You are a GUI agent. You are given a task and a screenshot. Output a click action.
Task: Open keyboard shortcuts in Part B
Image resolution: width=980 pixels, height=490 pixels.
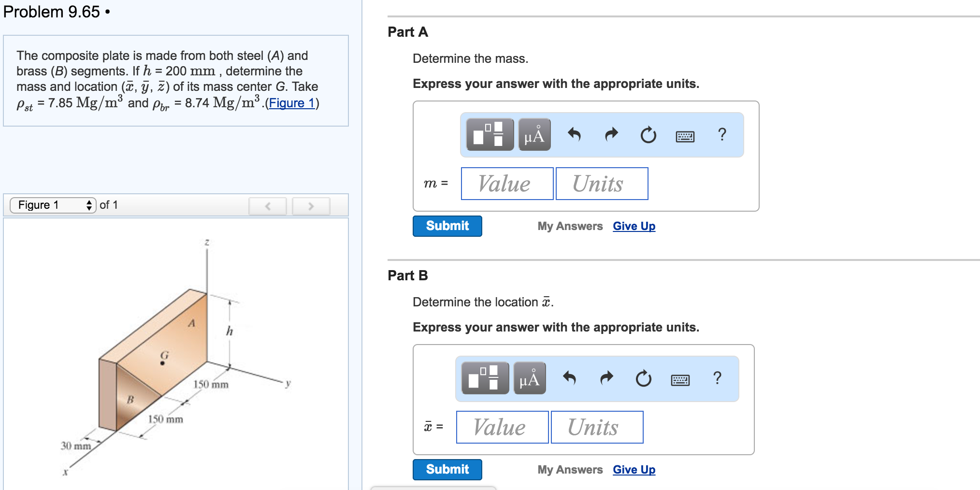680,380
